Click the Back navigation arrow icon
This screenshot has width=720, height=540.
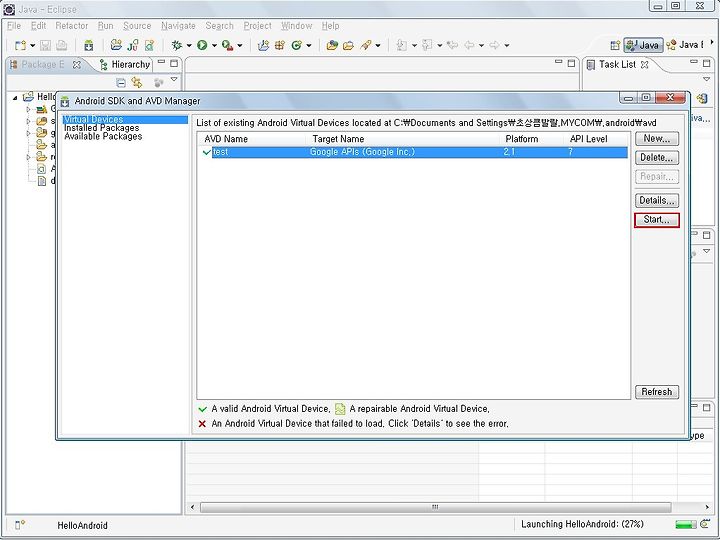pyautogui.click(x=469, y=45)
